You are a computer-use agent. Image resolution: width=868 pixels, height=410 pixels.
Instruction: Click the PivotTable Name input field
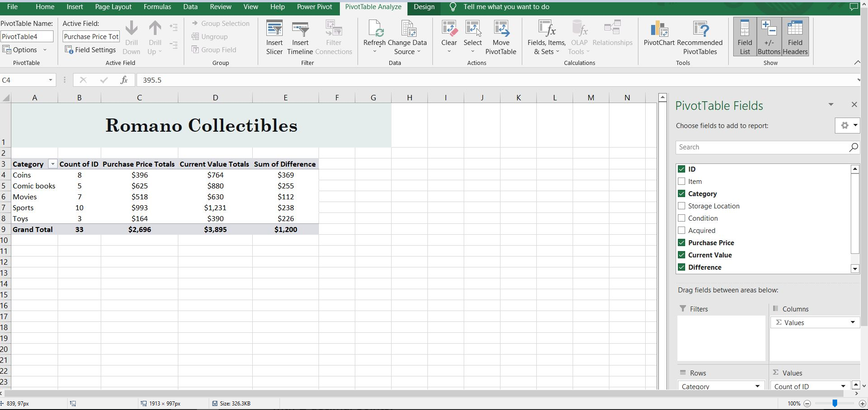point(27,36)
